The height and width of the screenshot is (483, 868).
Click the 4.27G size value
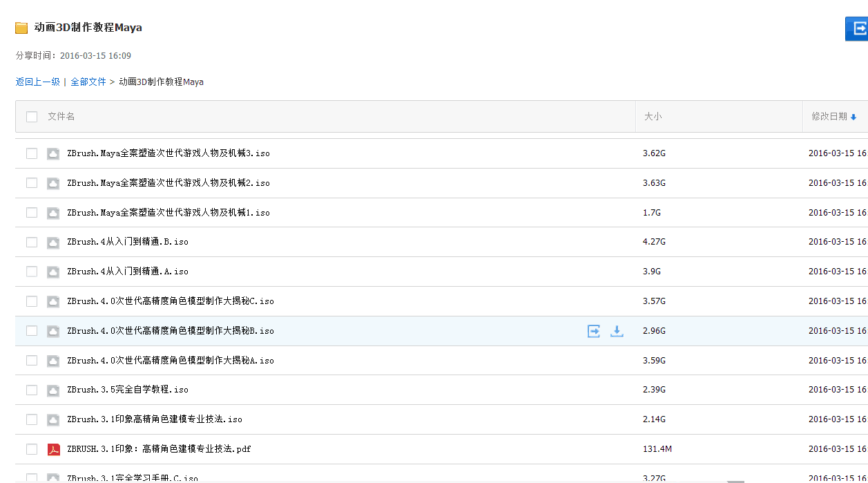(654, 242)
